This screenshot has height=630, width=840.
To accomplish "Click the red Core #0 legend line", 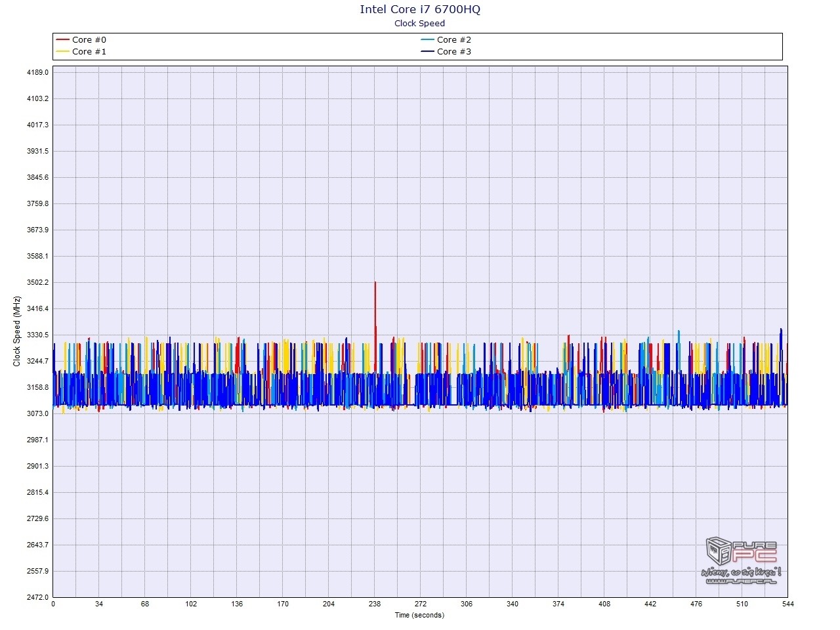I will pyautogui.click(x=63, y=40).
